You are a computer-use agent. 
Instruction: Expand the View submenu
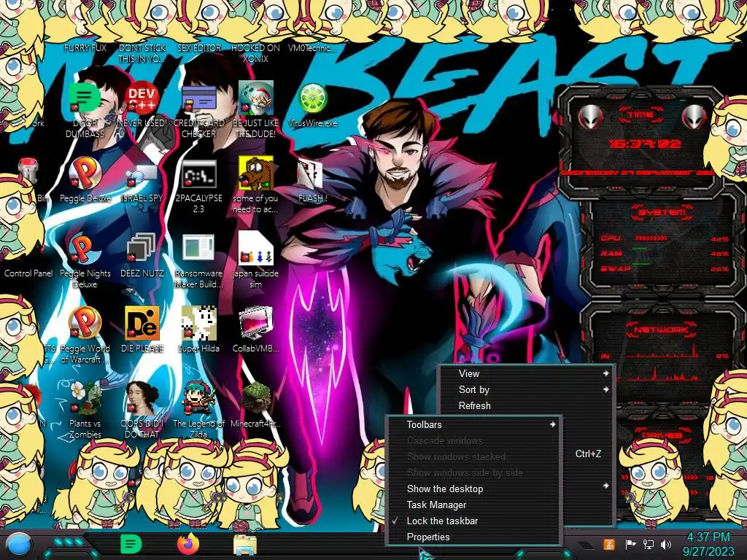[x=527, y=374]
